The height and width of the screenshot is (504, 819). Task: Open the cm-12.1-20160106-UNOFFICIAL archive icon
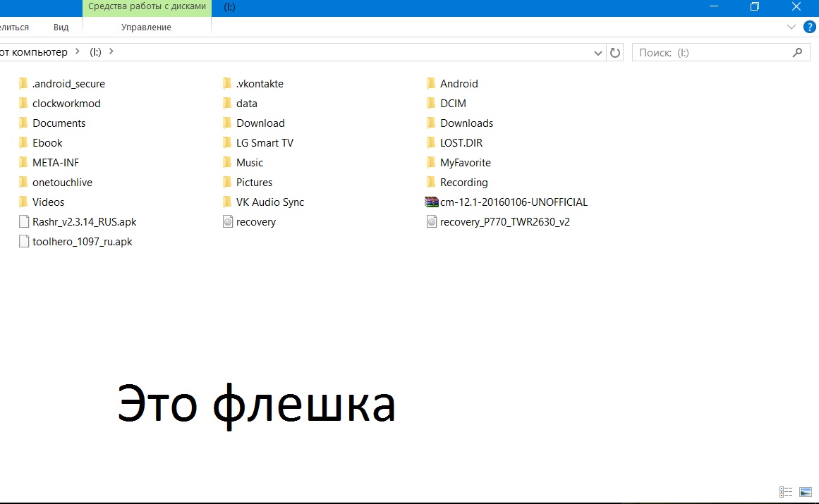pos(432,202)
